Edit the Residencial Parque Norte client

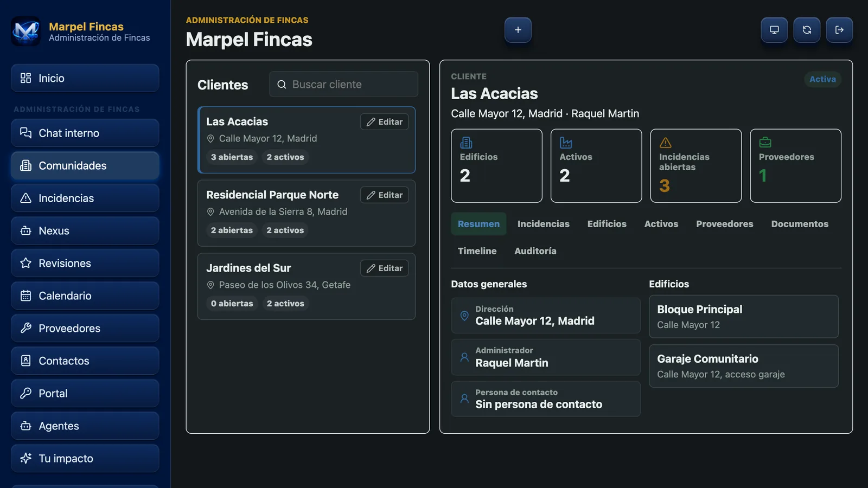point(384,195)
